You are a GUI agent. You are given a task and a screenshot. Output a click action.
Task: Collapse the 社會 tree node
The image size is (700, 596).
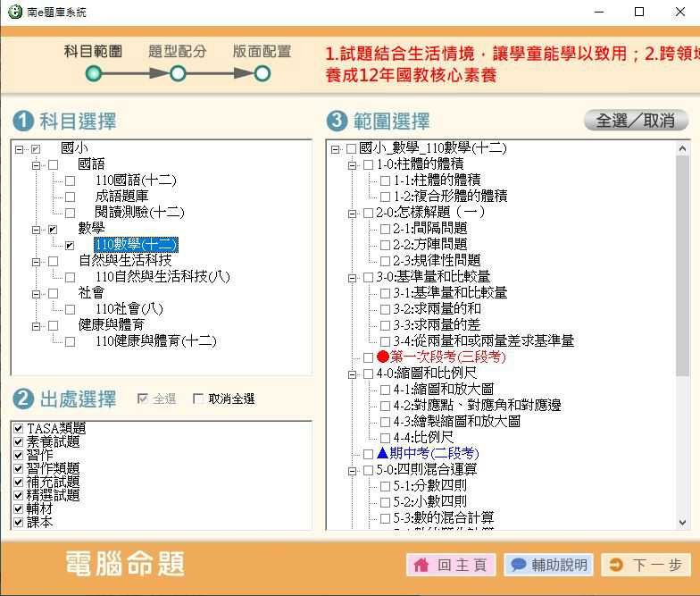(x=36, y=294)
